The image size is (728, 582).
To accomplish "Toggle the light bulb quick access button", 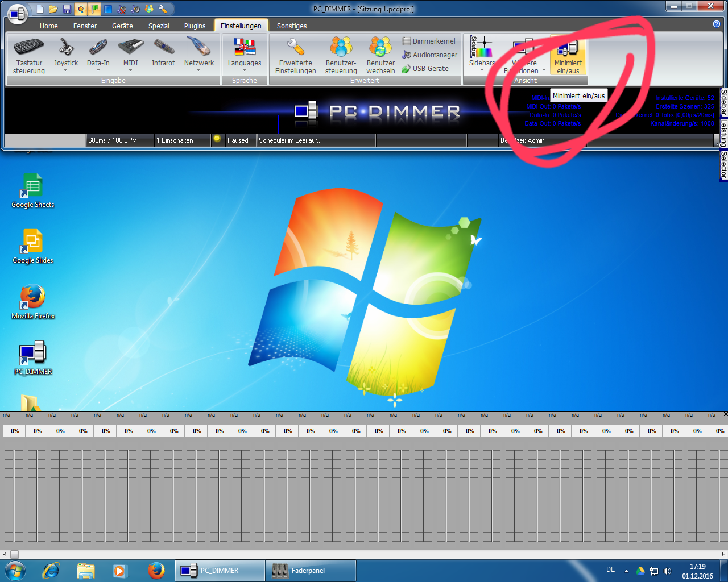I will click(81, 9).
